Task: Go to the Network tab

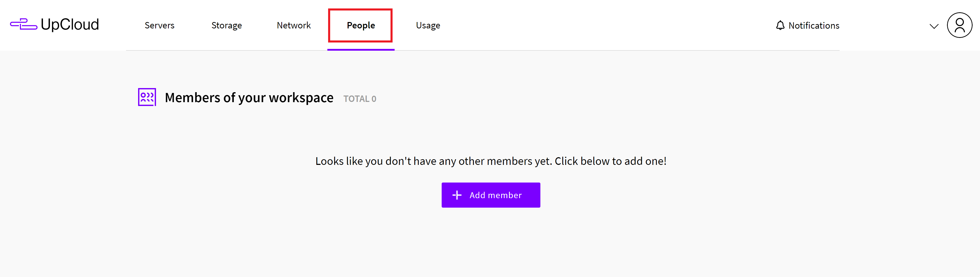Action: [293, 26]
